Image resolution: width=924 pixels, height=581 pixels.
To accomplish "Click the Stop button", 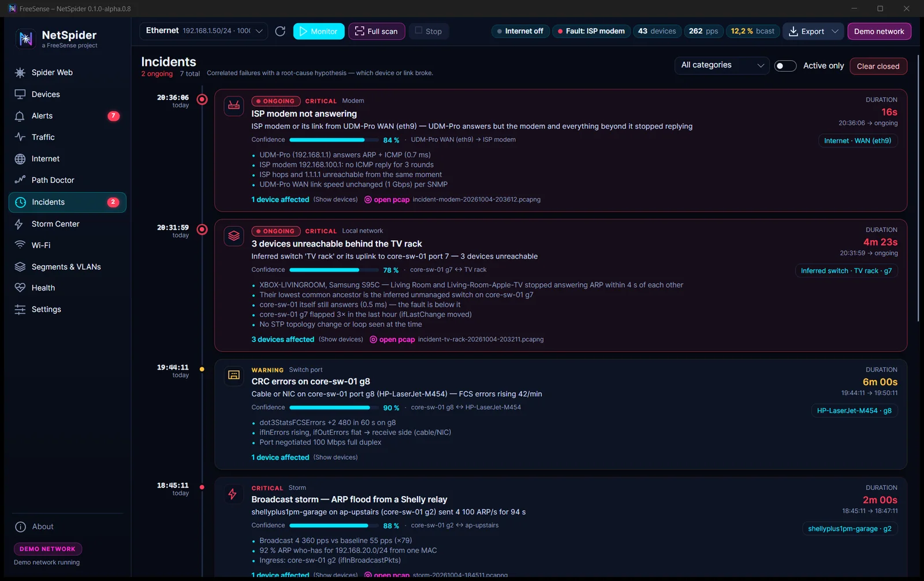I will 429,31.
